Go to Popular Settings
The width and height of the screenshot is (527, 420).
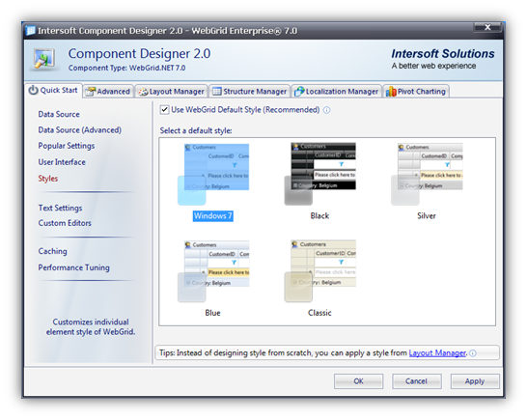pyautogui.click(x=67, y=146)
